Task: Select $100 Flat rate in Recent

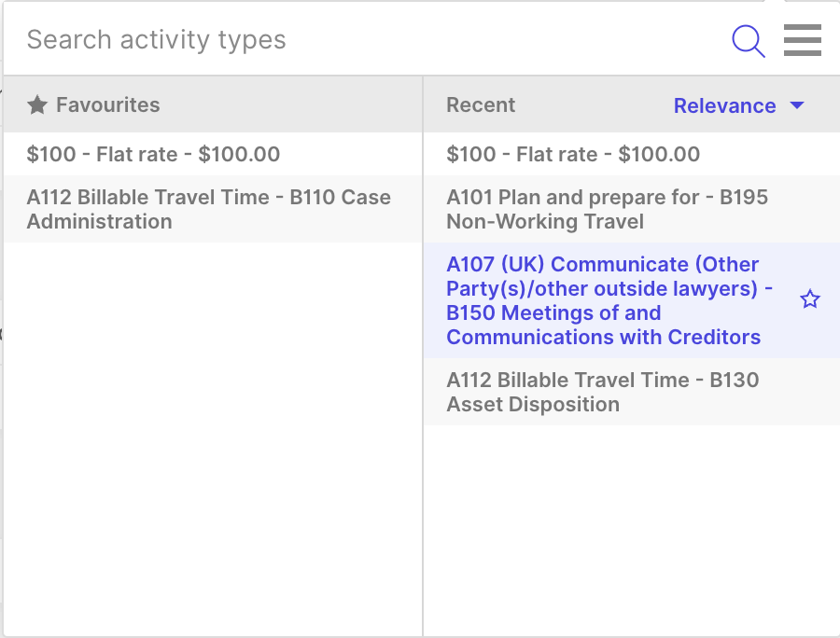Action: pyautogui.click(x=573, y=154)
